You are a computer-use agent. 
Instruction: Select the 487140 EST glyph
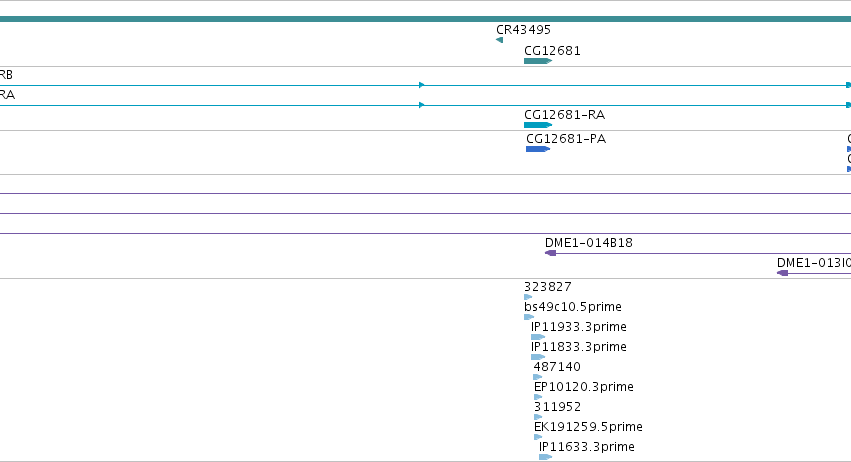coord(538,377)
